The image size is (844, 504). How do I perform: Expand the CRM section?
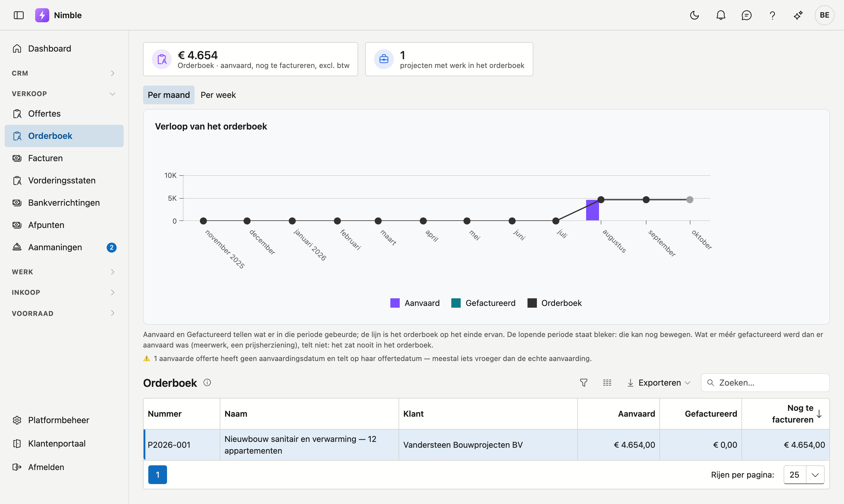click(x=64, y=73)
